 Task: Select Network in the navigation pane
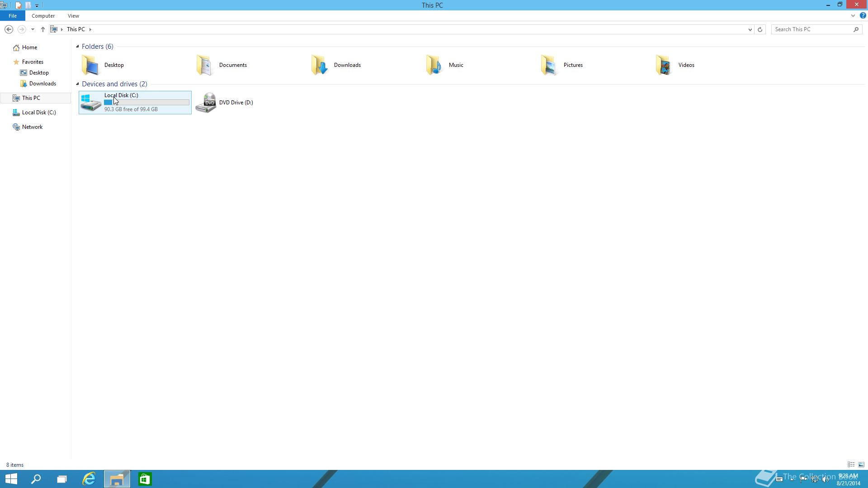point(32,127)
